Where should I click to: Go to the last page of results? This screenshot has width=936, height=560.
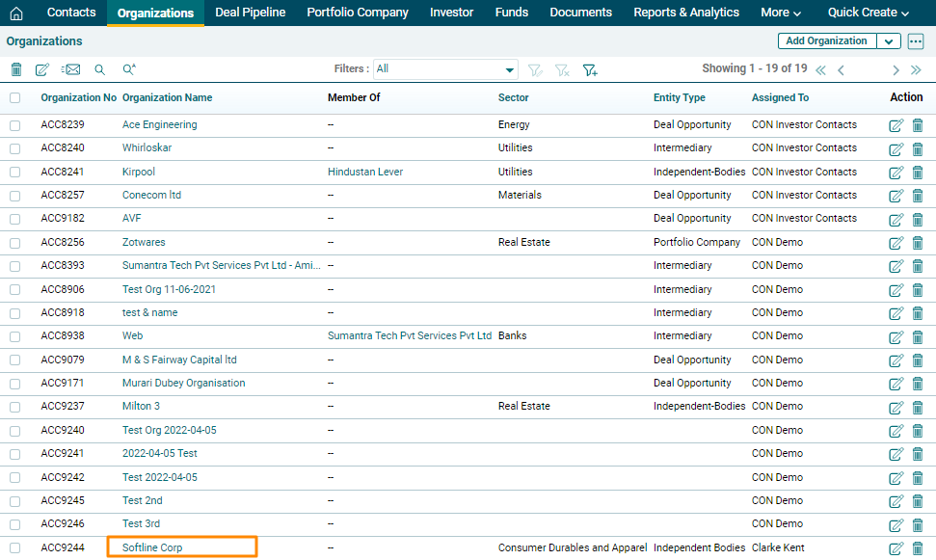[916, 69]
